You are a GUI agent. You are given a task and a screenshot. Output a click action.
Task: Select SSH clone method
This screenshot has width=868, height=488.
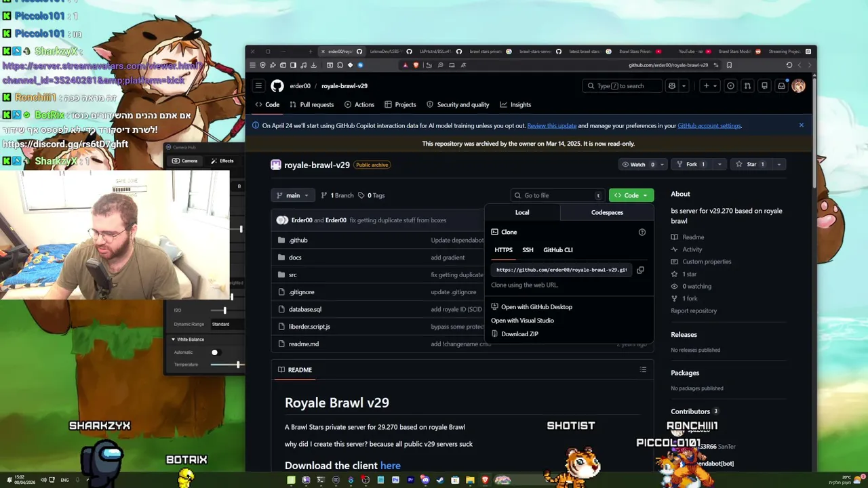(528, 249)
